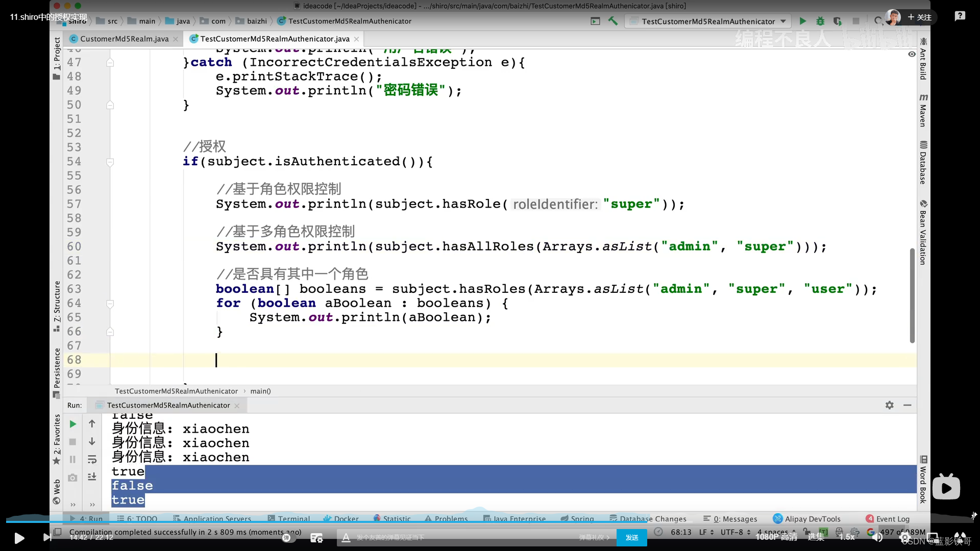The width and height of the screenshot is (980, 551).
Task: Open the Database tool window
Action: [923, 163]
